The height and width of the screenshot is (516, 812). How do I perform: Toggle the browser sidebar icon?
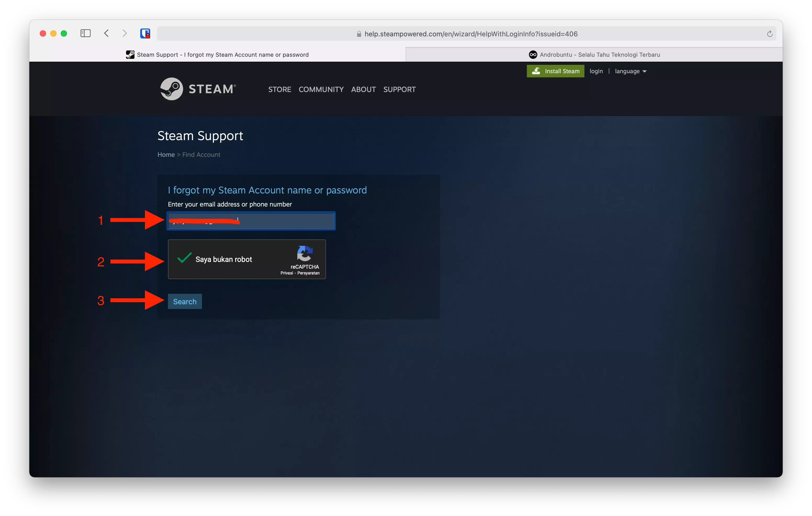(85, 33)
